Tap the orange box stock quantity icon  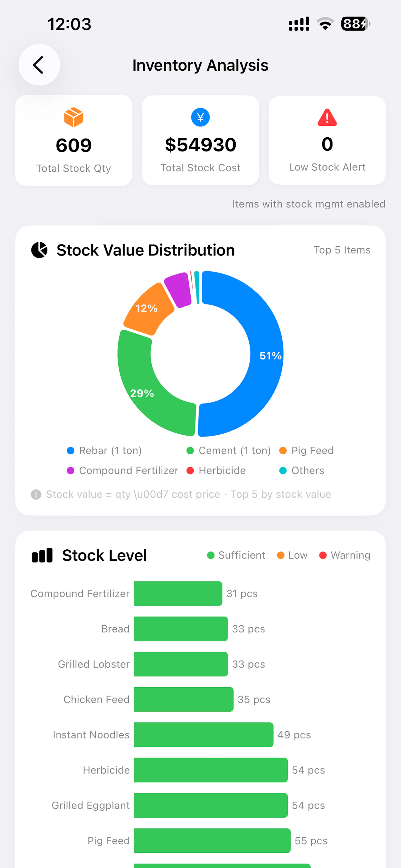point(73,117)
